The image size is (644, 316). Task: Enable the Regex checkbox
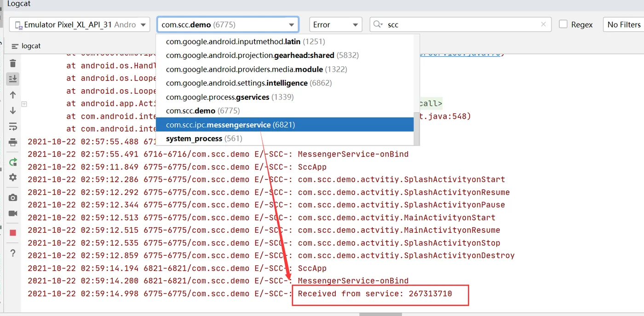[563, 24]
